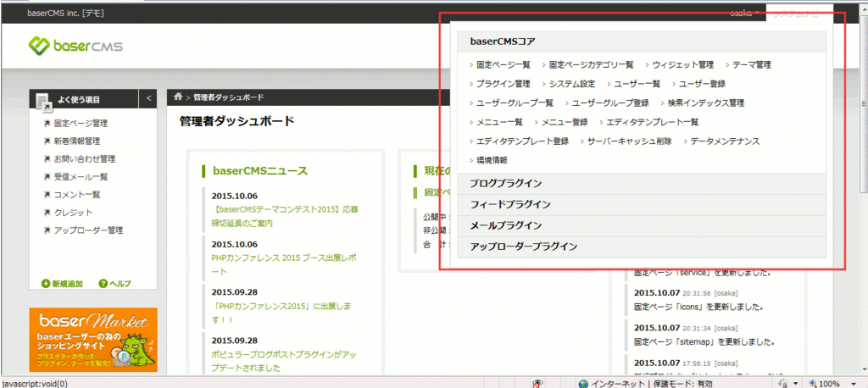Open 検索インデックス管理 menu entry
The image size is (868, 388).
point(706,103)
